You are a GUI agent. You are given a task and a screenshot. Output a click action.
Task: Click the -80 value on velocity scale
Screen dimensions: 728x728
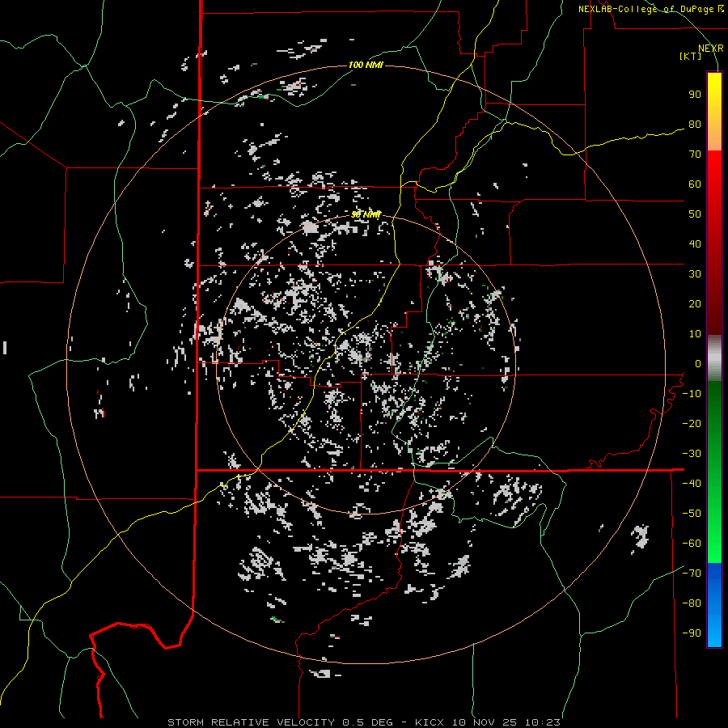pos(692,603)
